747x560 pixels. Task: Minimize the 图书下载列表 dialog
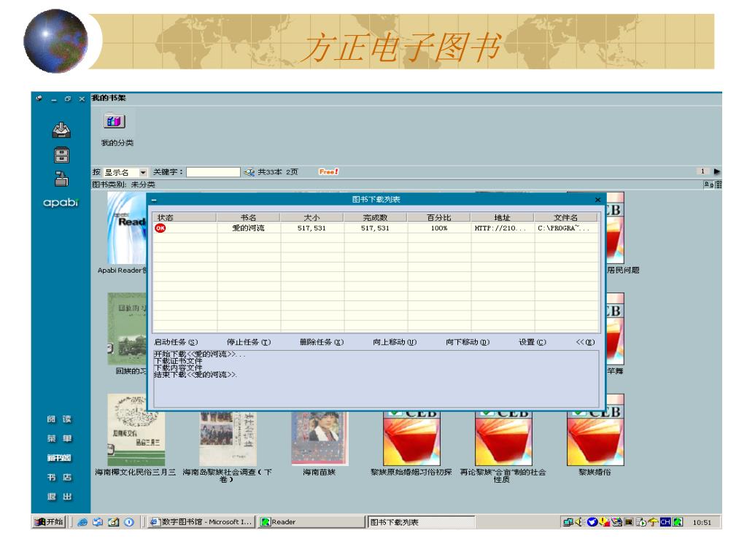(154, 200)
